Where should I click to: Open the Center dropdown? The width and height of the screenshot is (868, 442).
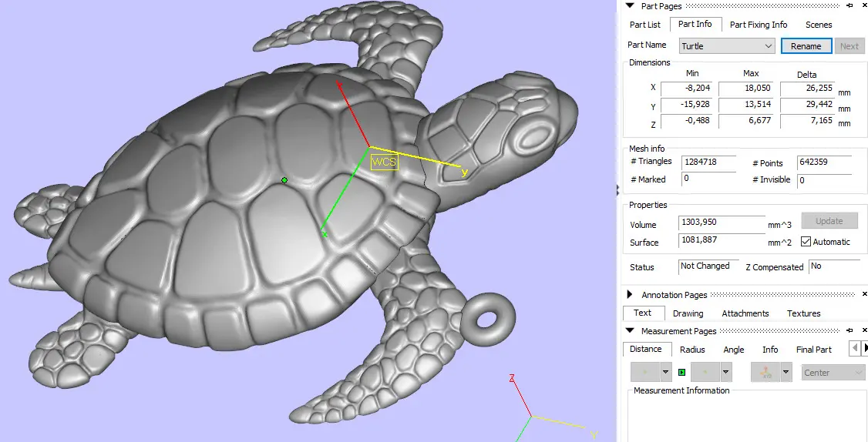(833, 372)
